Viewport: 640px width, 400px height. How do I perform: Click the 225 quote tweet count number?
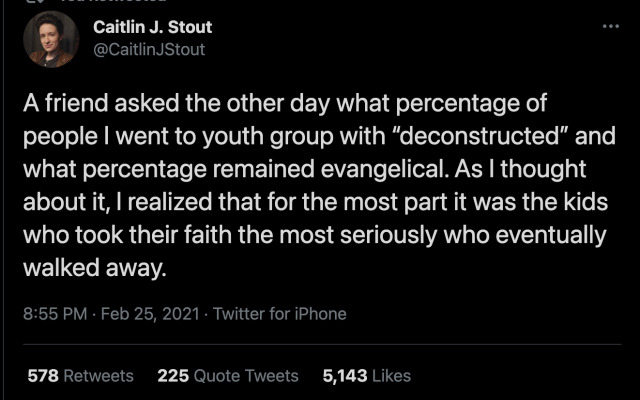[x=172, y=376]
